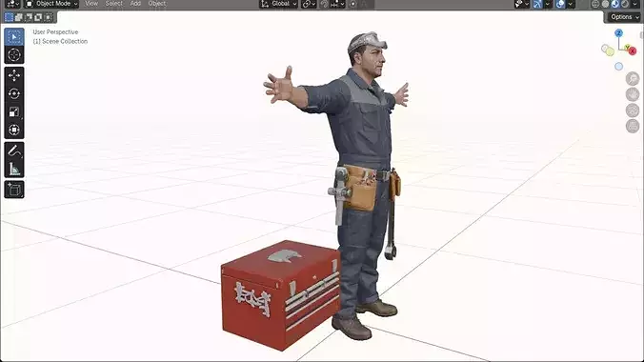Select the Transform tool
Image resolution: width=644 pixels, height=362 pixels.
point(14,130)
